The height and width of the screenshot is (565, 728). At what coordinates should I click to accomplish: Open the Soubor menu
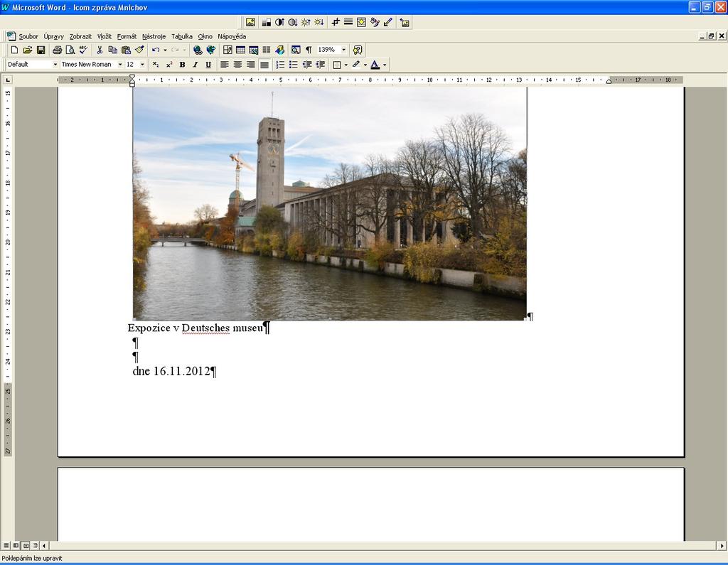coord(28,36)
